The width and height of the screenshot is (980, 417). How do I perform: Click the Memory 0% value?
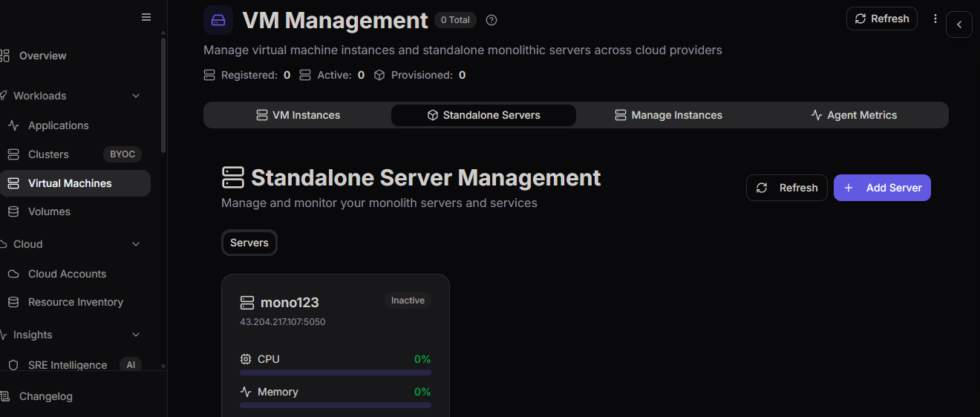tap(422, 392)
